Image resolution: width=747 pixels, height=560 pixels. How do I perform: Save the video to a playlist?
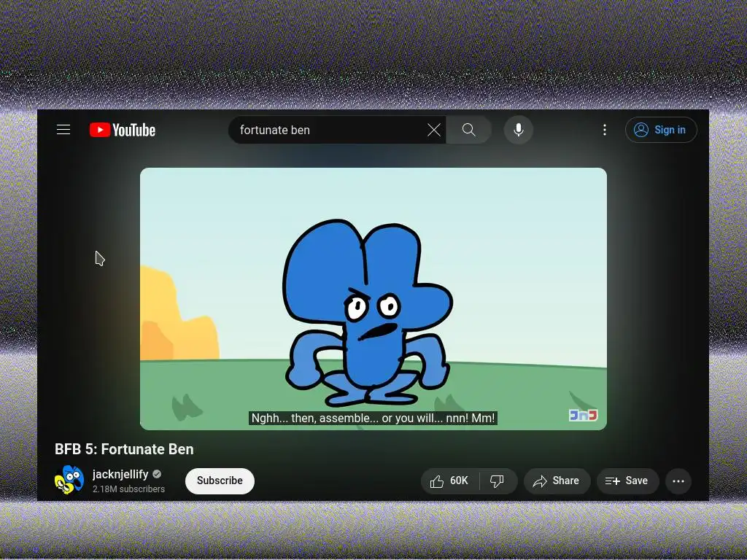click(x=627, y=481)
